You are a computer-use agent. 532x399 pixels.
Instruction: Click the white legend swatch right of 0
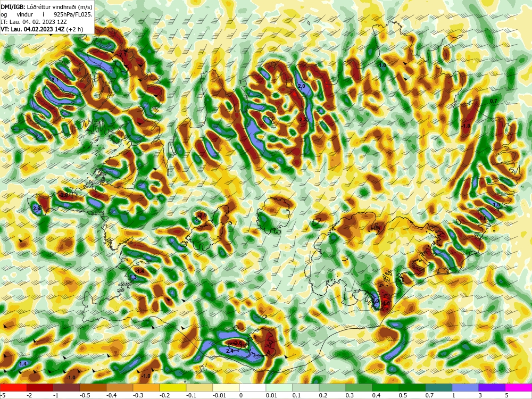pos(252,387)
